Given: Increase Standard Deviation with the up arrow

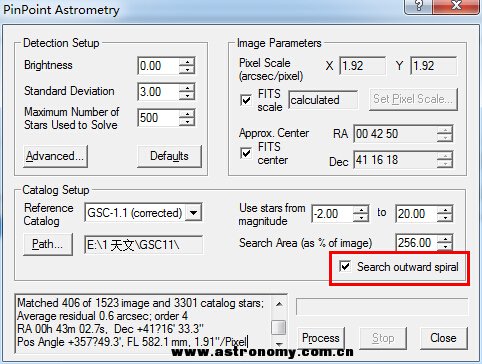Looking at the screenshot, I should 187,87.
